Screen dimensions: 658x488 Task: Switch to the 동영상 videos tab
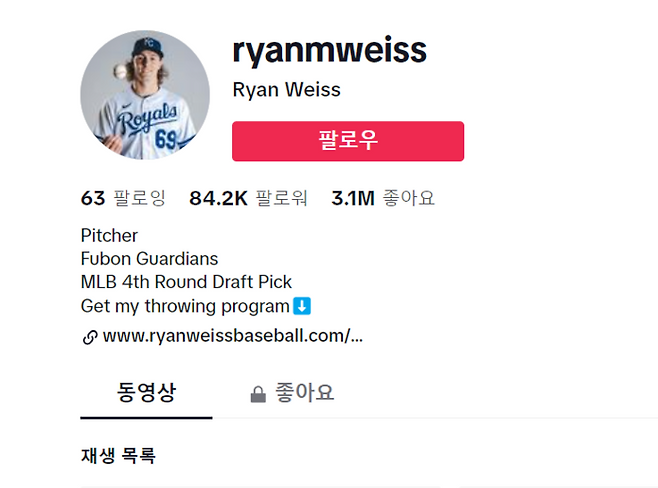tap(146, 392)
